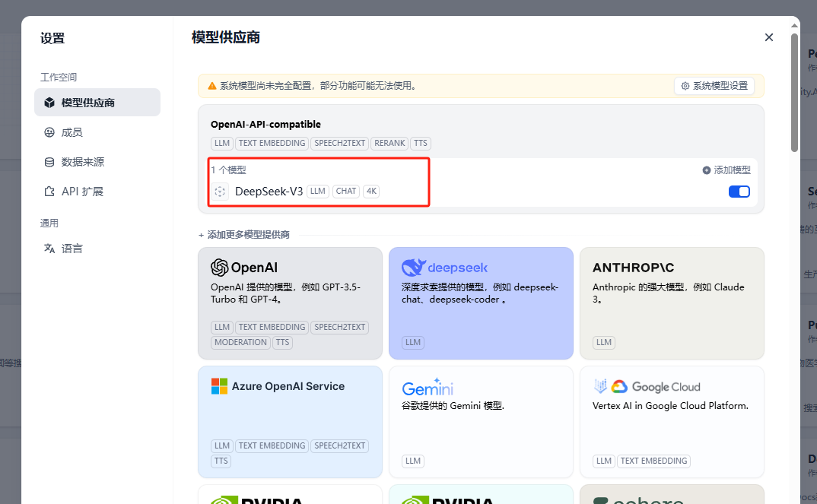Close the settings dialog with X
The height and width of the screenshot is (504, 817).
[x=768, y=37]
